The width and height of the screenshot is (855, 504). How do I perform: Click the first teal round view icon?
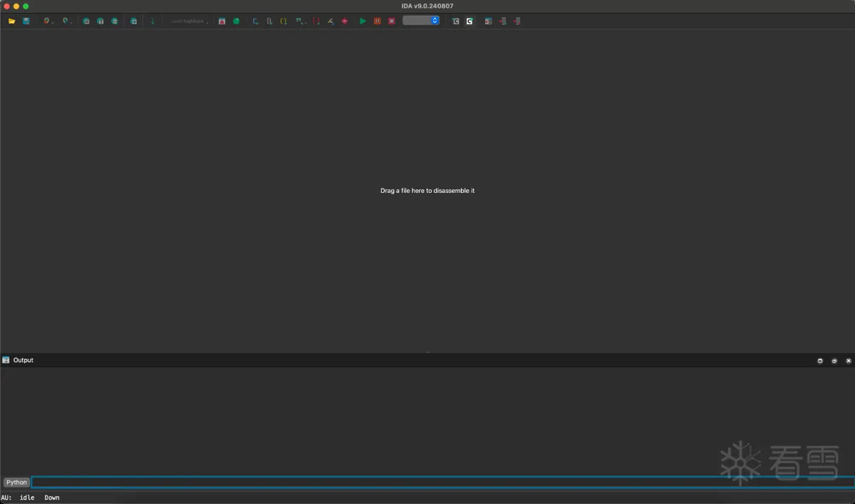point(86,21)
